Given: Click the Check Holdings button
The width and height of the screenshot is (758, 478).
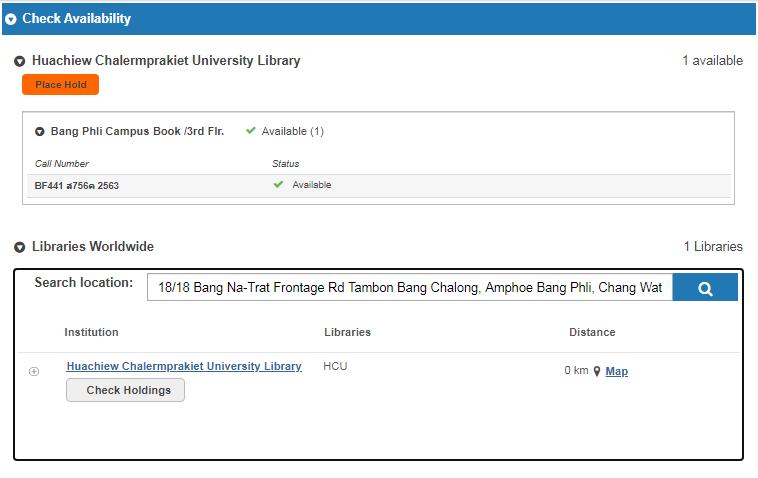Looking at the screenshot, I should (x=126, y=390).
